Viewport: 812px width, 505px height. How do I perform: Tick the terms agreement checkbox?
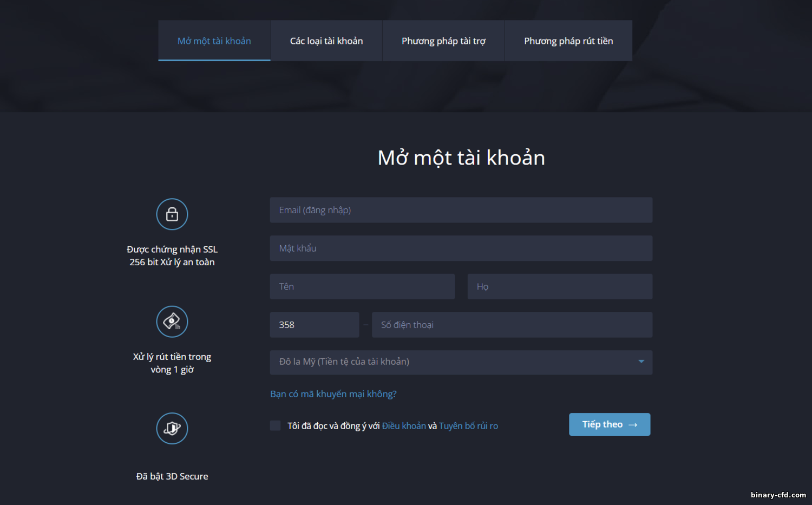[x=276, y=425]
